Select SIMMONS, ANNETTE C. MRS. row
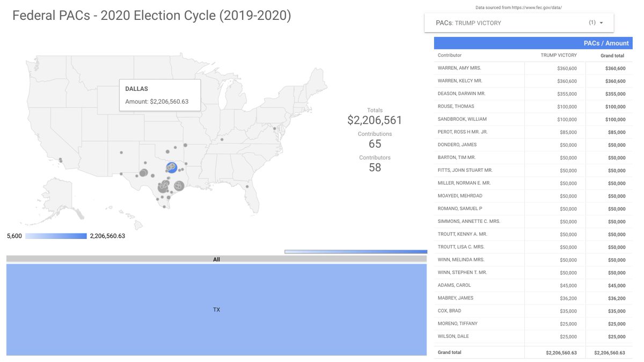 tap(533, 222)
